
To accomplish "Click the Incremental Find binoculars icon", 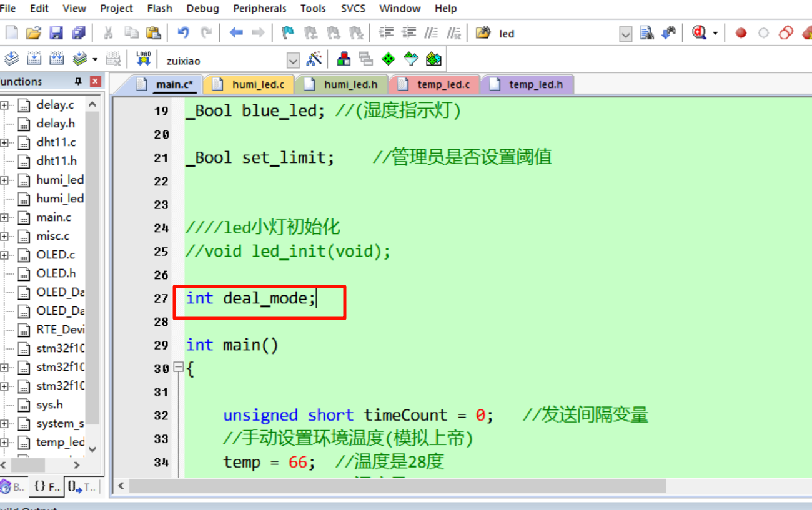I will (x=668, y=33).
